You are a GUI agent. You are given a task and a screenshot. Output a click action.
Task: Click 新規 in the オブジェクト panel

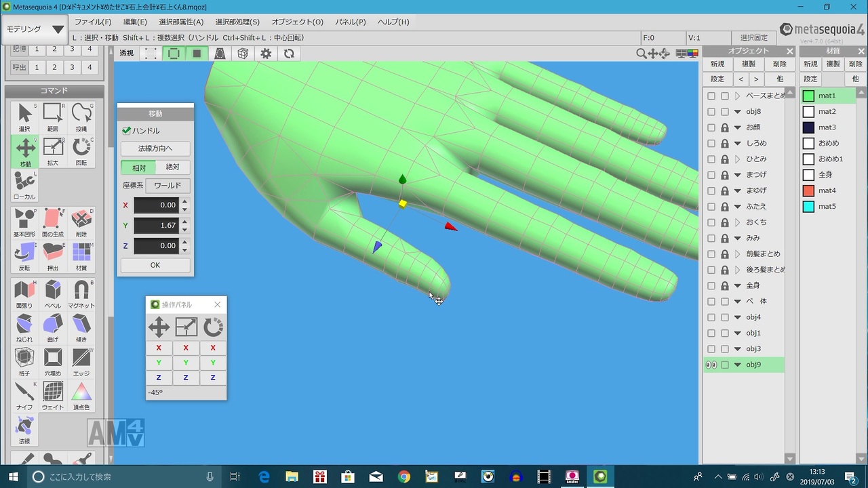coord(717,64)
